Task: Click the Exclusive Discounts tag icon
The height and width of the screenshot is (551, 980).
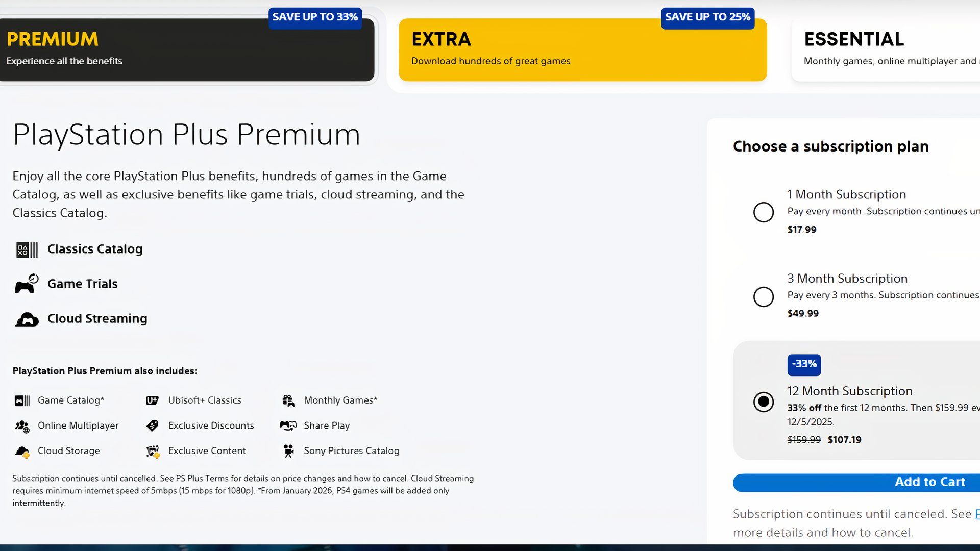Action: (x=152, y=425)
